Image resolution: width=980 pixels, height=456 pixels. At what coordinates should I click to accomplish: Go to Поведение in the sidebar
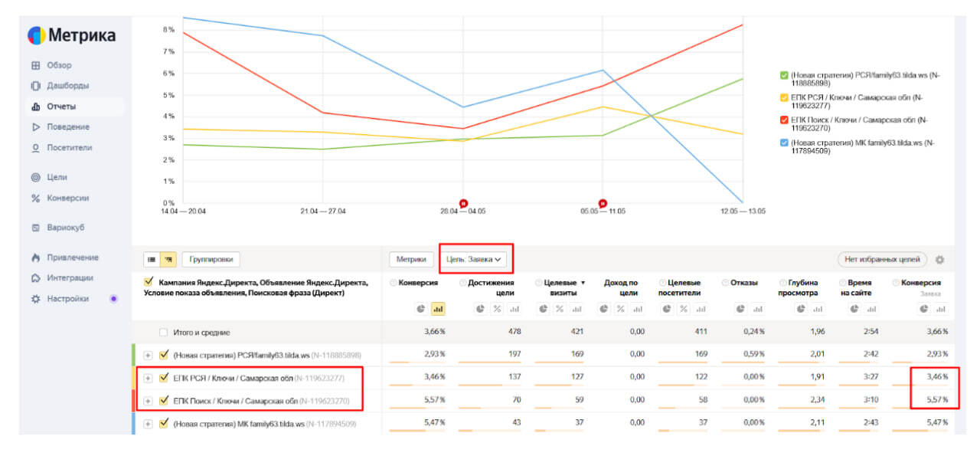[68, 127]
